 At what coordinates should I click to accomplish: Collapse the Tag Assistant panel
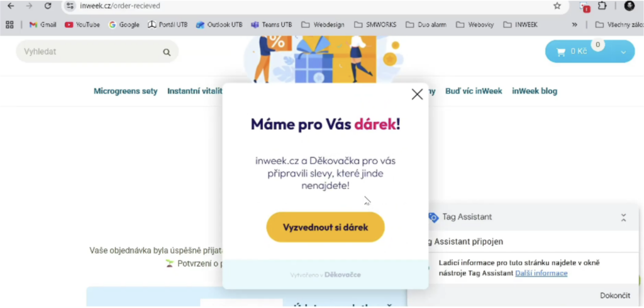click(x=623, y=217)
